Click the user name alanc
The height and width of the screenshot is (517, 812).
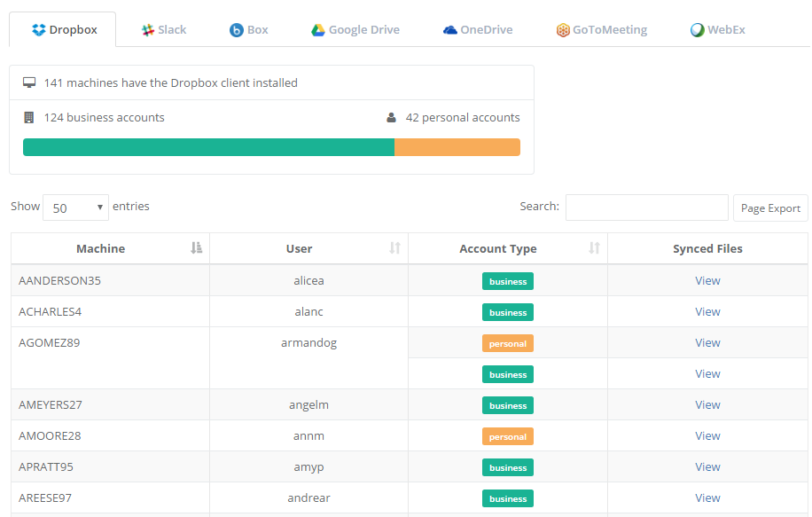click(308, 312)
